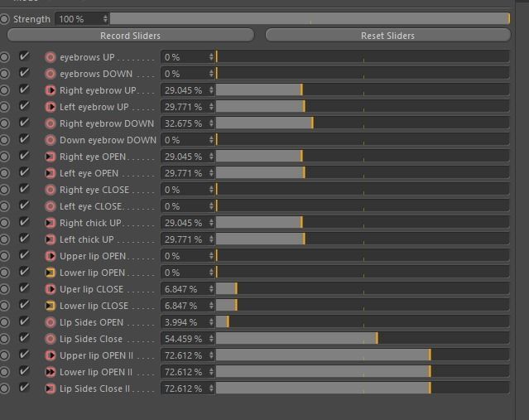Disable the Left eyebrow UP checkbox

click(24, 107)
